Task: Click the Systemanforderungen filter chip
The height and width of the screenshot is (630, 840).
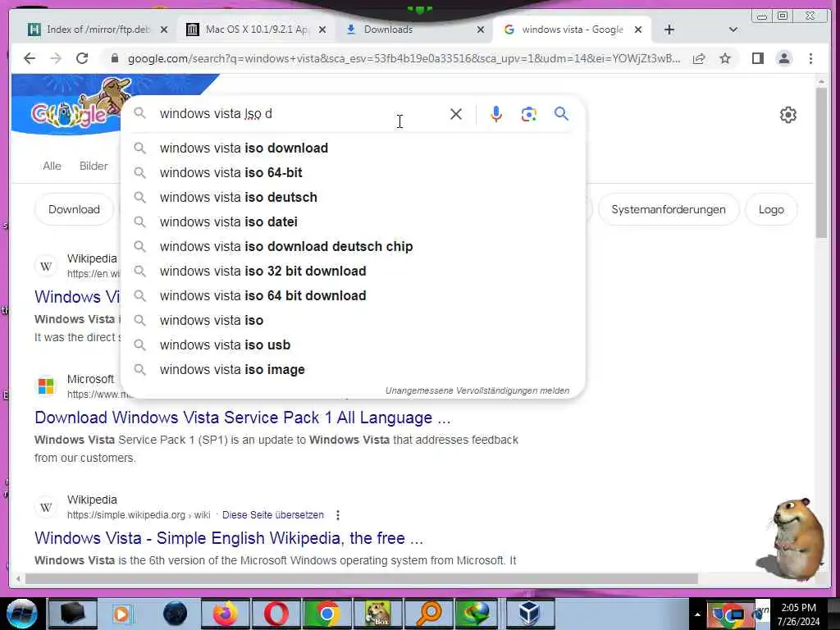Action: 668,209
